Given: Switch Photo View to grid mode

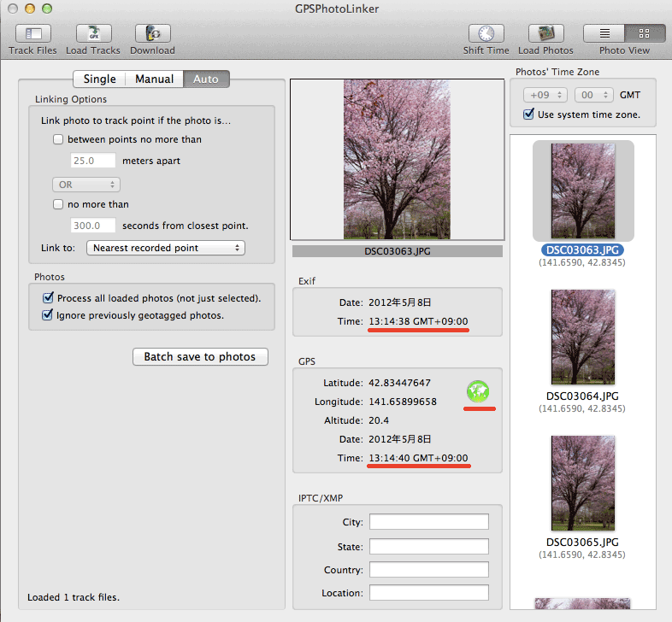Looking at the screenshot, I should [x=645, y=33].
